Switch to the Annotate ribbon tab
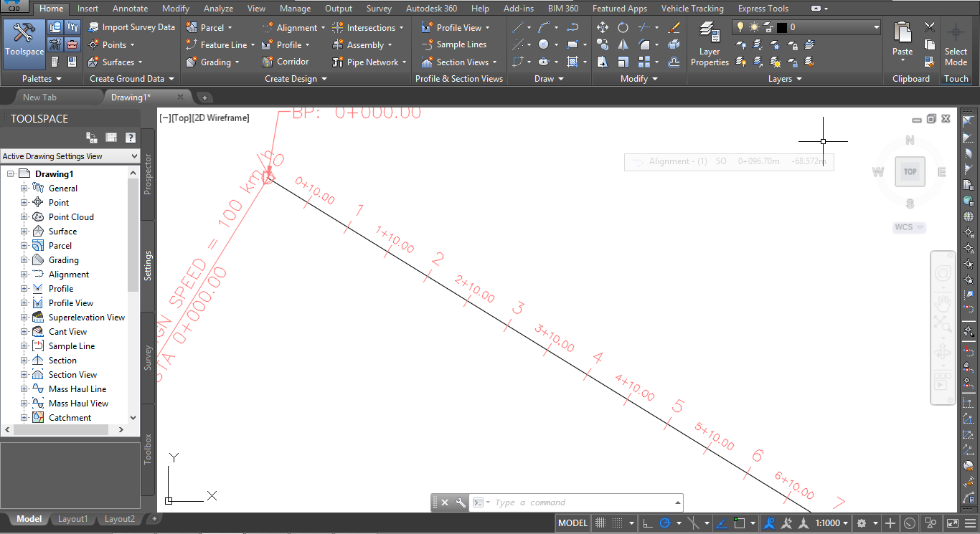The height and width of the screenshot is (534, 980). (x=131, y=9)
